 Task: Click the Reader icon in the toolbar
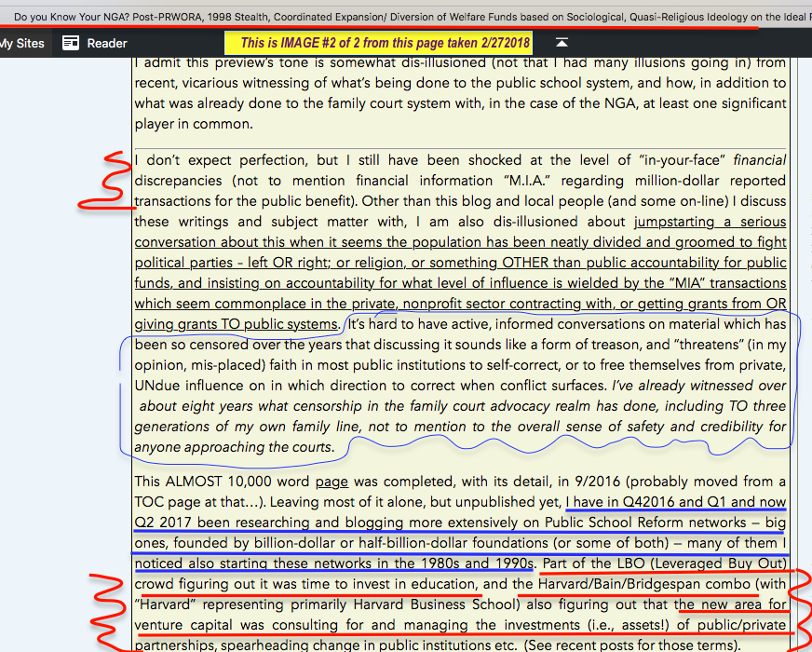pos(71,43)
